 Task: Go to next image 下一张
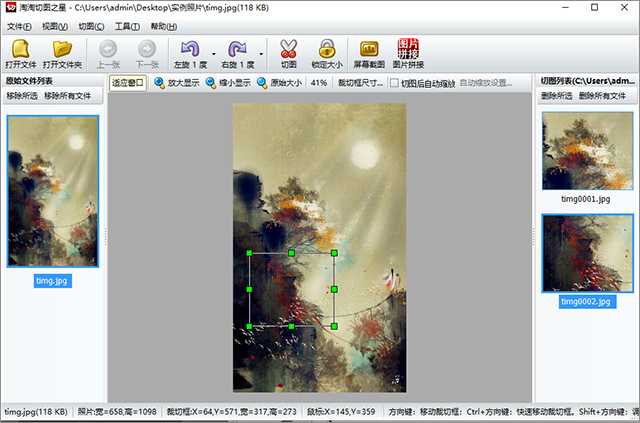147,53
